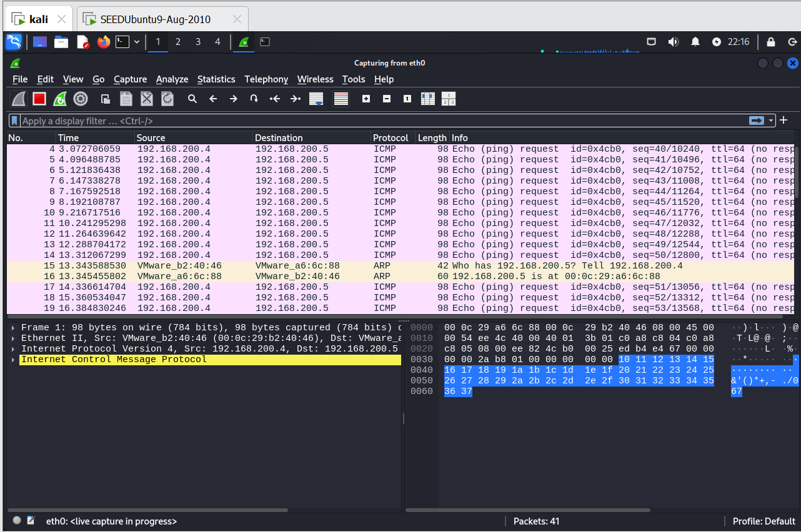Image resolution: width=801 pixels, height=532 pixels.
Task: Select ARP packet 15 'Who has 192.168.200.5?'
Action: tap(400, 266)
